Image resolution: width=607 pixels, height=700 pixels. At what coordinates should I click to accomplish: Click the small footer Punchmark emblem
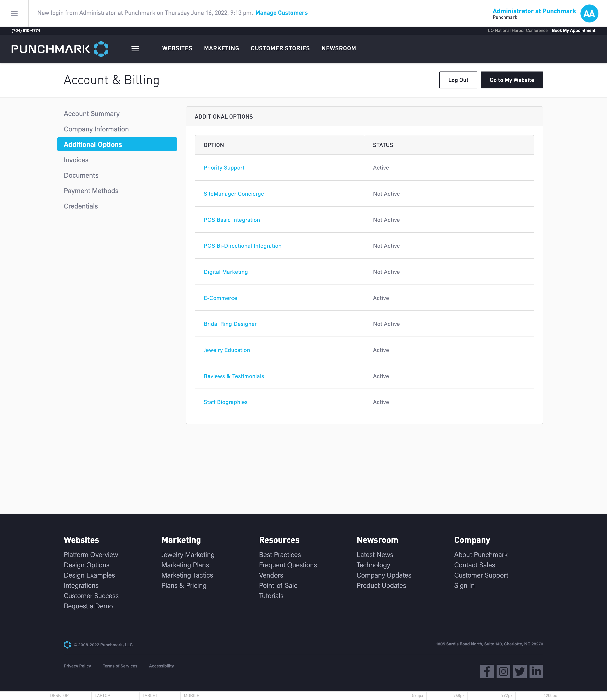coord(67,644)
